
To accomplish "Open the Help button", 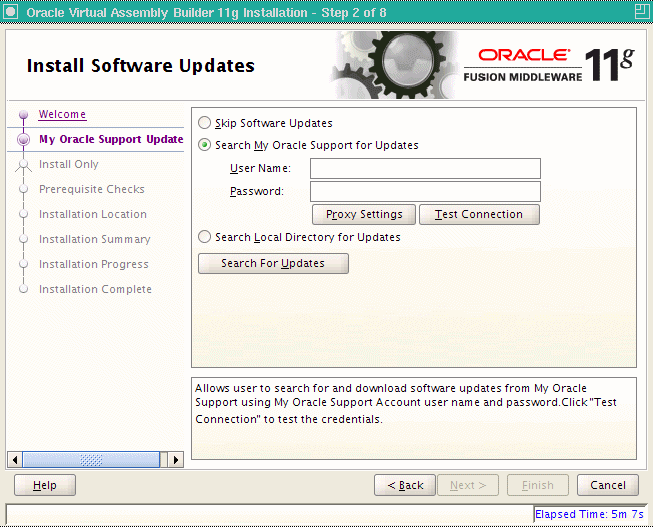I will click(45, 485).
